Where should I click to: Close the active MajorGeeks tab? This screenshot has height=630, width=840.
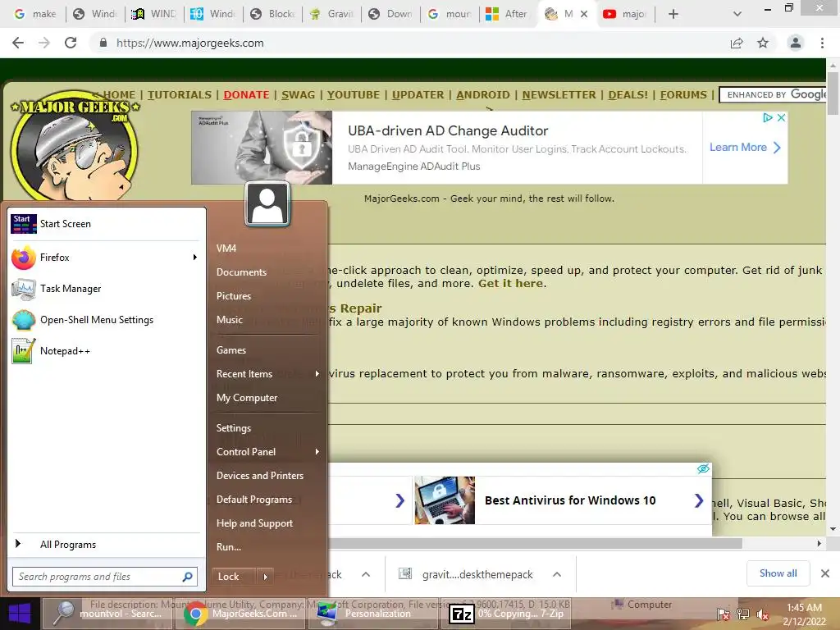point(584,14)
